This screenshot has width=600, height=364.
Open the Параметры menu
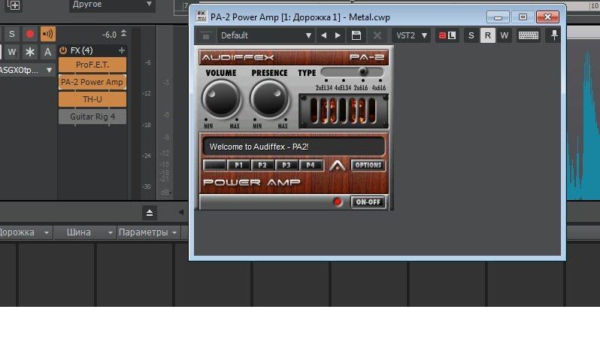(147, 232)
